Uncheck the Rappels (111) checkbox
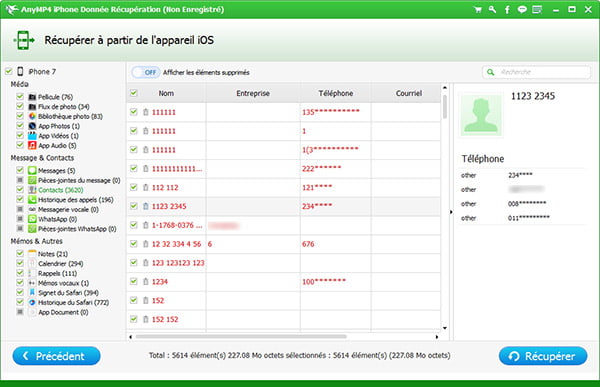600x387 pixels. point(20,273)
